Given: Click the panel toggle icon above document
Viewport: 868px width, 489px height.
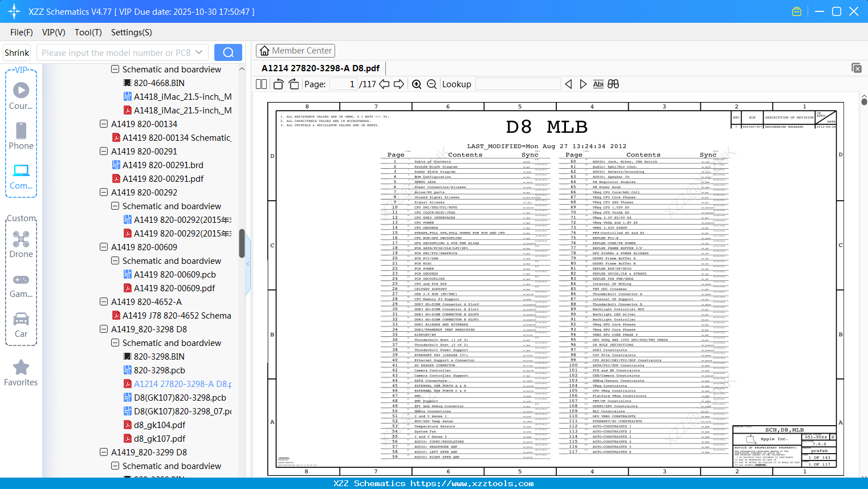Looking at the screenshot, I should (x=857, y=68).
